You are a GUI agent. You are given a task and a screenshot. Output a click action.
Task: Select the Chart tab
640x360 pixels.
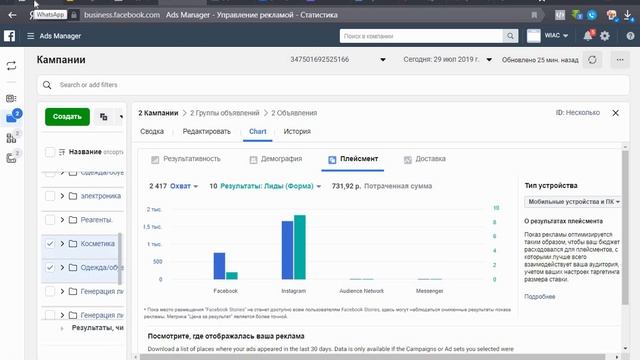(258, 131)
